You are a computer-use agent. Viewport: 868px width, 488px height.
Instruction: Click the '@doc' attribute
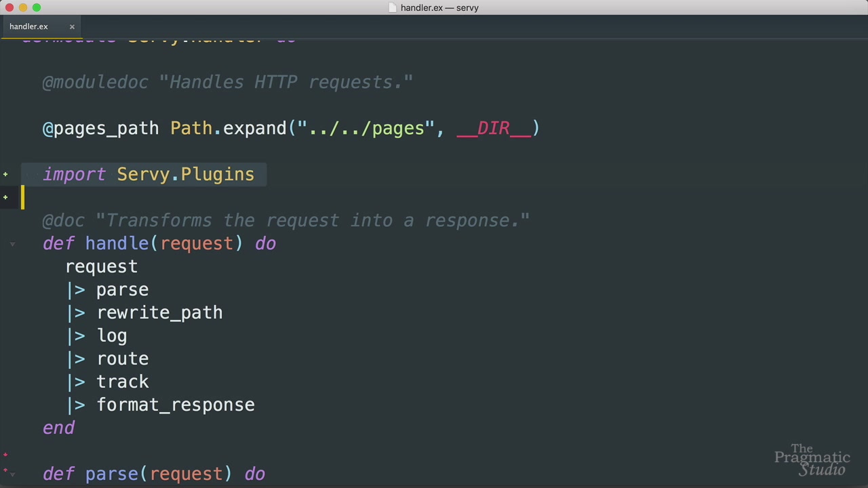pyautogui.click(x=63, y=220)
